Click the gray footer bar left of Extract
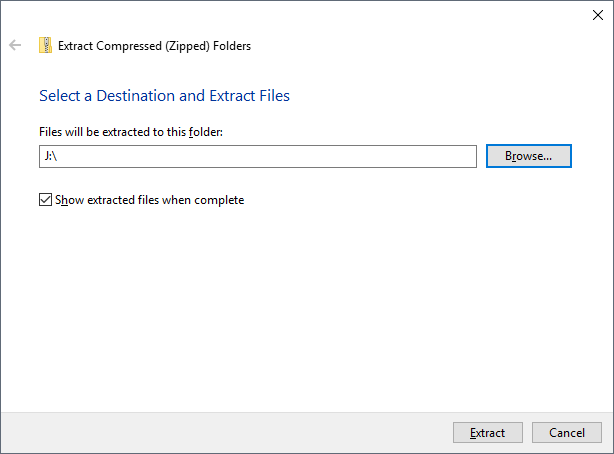This screenshot has height=454, width=614. coord(226,432)
